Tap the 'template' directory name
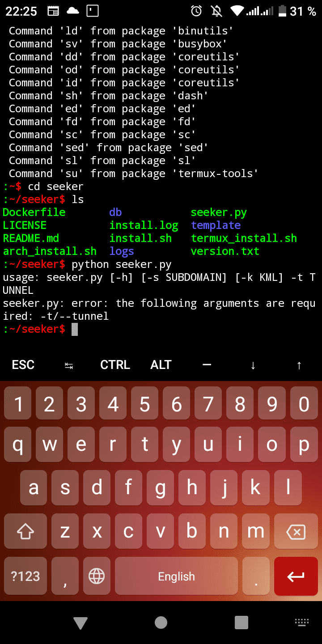This screenshot has width=322, height=644. 216,225
